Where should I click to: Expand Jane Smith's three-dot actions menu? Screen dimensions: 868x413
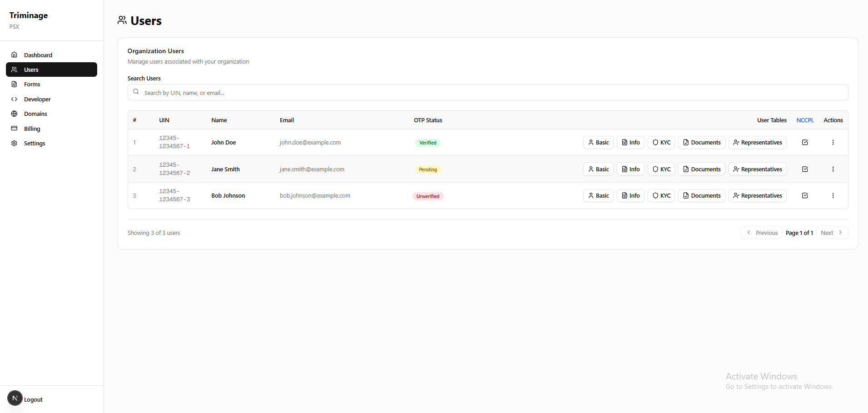pyautogui.click(x=833, y=169)
